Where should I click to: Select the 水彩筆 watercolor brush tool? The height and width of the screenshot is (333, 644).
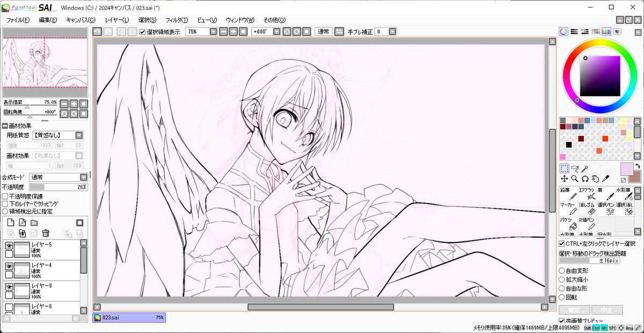(x=625, y=194)
